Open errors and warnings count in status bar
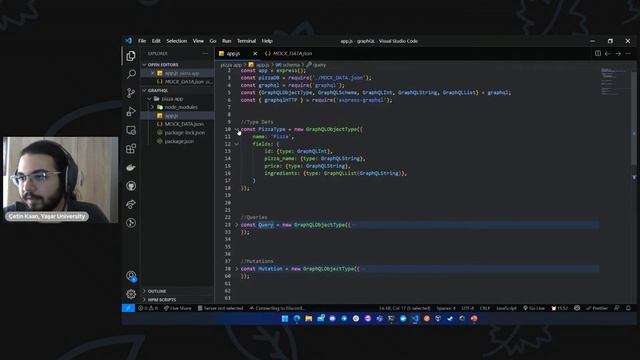The height and width of the screenshot is (360, 640). pyautogui.click(x=148, y=308)
